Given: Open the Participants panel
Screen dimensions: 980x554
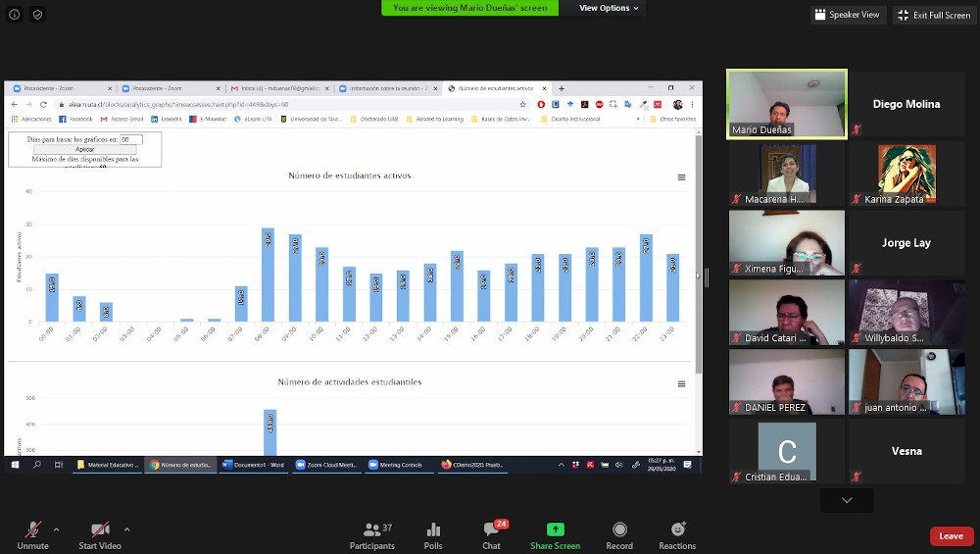Looking at the screenshot, I should click(x=371, y=535).
